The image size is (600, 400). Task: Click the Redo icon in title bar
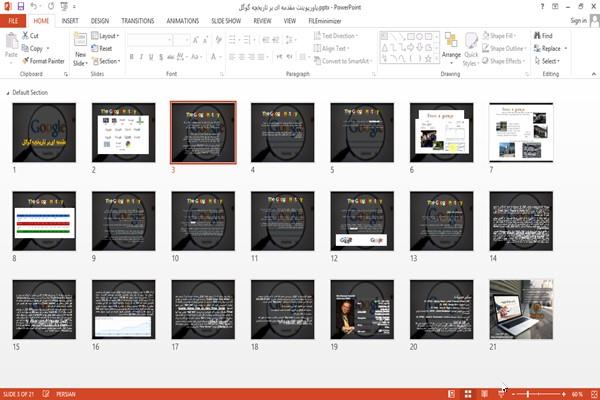tap(51, 6)
